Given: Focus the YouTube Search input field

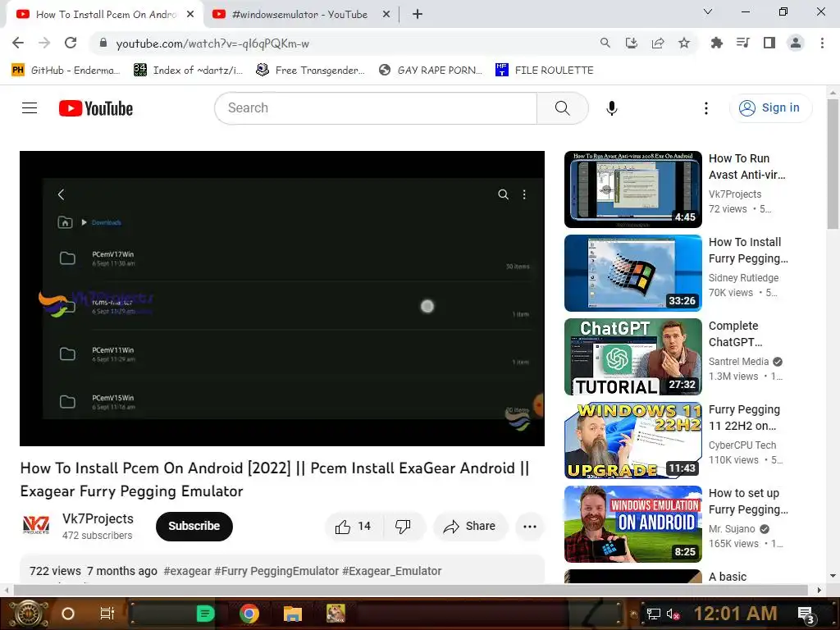Looking at the screenshot, I should tap(376, 108).
